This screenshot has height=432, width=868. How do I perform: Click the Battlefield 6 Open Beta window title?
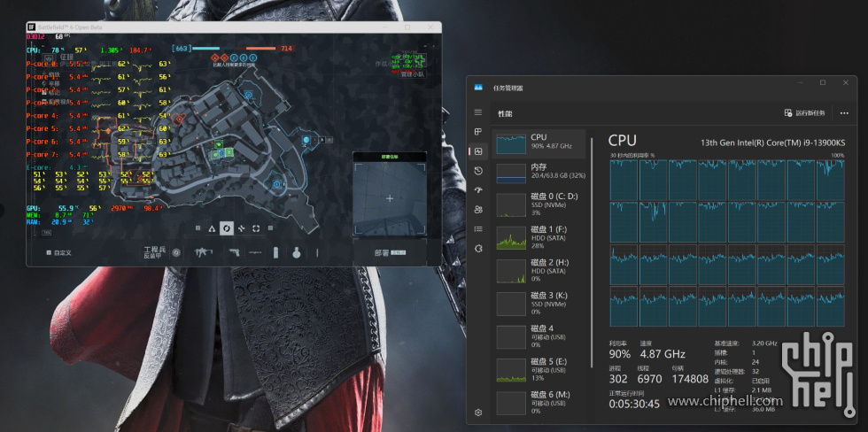(x=70, y=27)
